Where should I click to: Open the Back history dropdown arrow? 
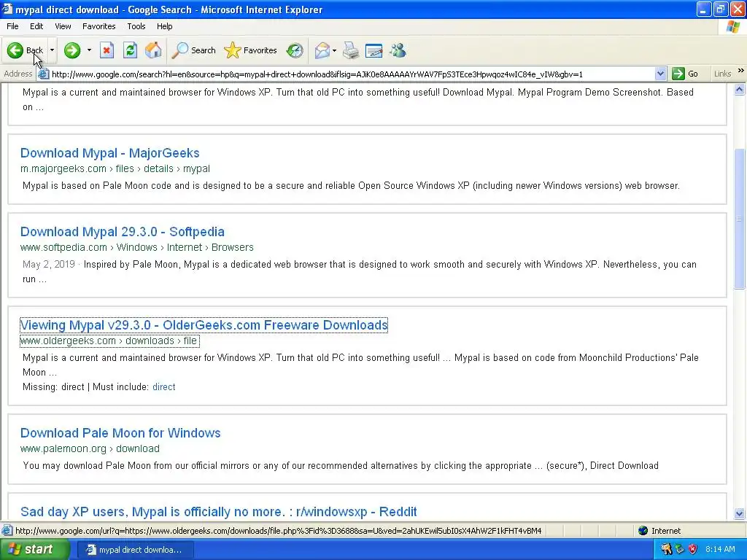[x=52, y=50]
